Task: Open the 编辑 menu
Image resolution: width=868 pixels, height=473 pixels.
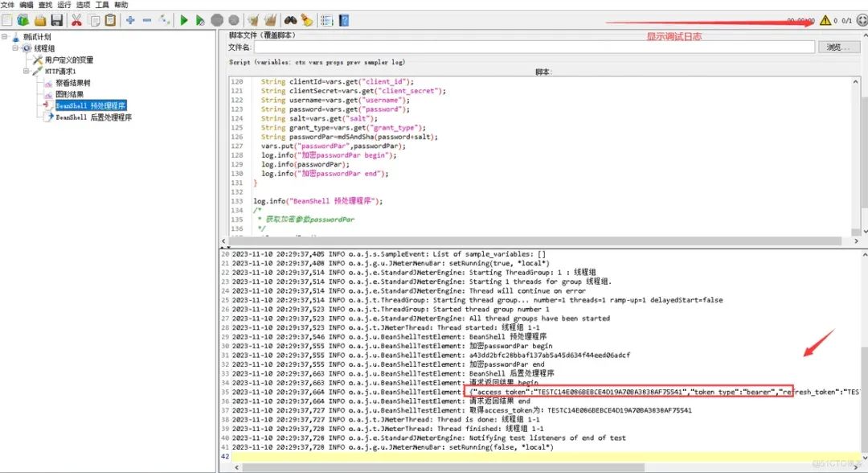Action: (27, 5)
